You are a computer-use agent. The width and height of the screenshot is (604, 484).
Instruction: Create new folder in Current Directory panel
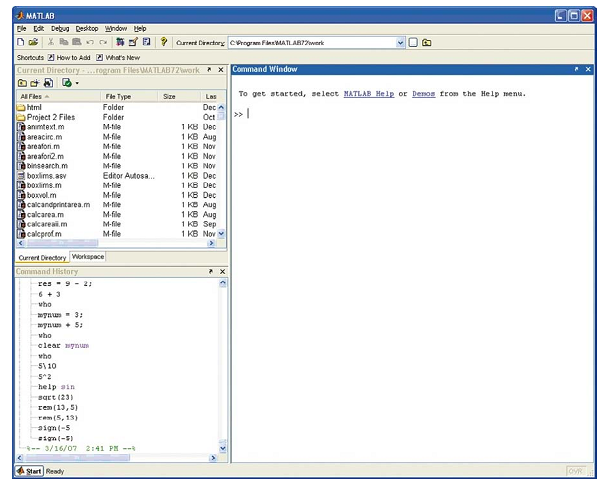tap(35, 82)
